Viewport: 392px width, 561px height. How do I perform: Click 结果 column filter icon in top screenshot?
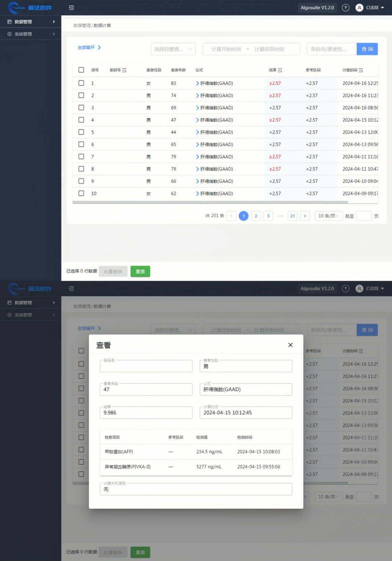point(280,70)
